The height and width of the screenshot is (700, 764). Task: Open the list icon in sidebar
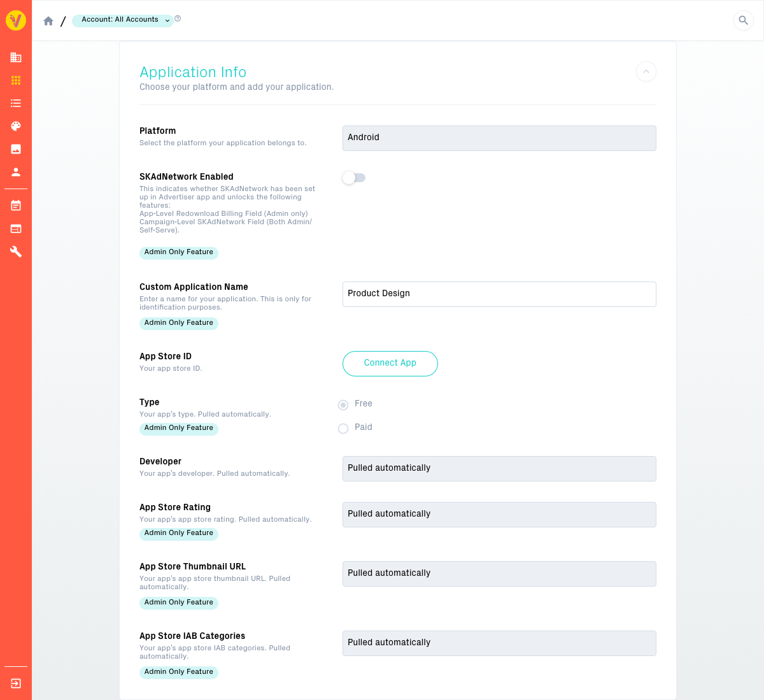16,103
